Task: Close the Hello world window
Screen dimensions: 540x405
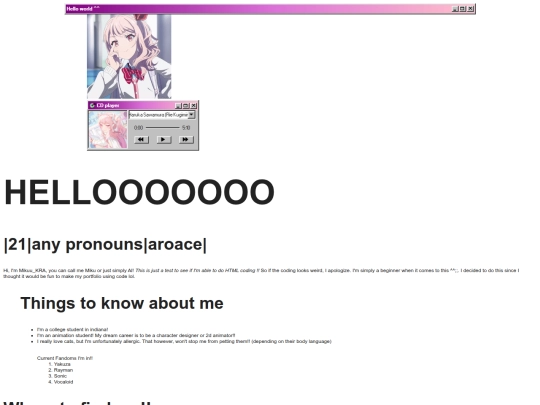Action: [470, 9]
